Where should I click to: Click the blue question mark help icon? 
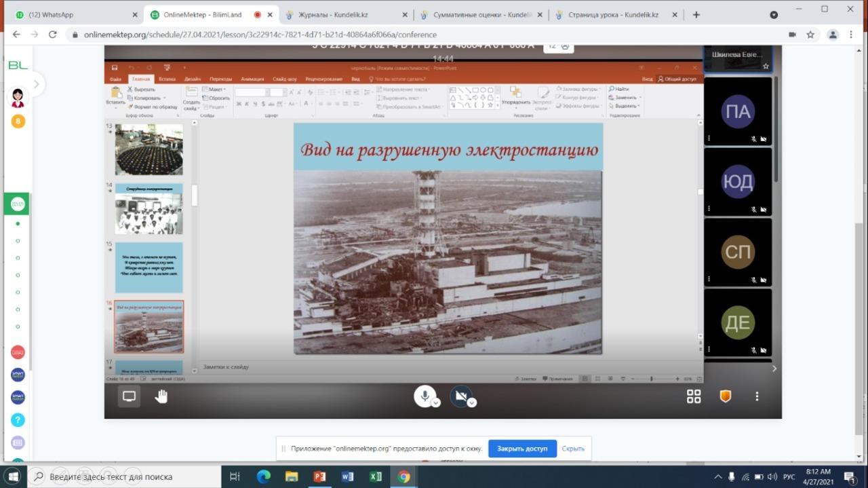(18, 420)
